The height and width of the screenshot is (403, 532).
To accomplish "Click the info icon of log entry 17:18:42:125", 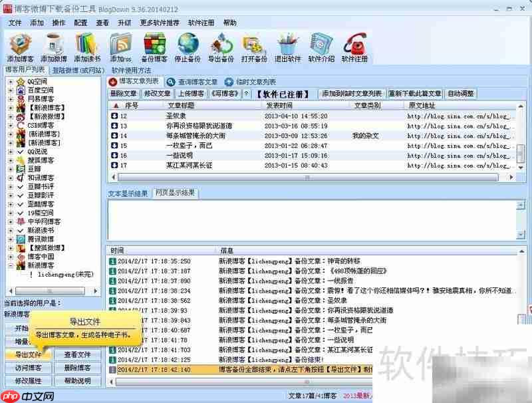I will click(x=112, y=360).
